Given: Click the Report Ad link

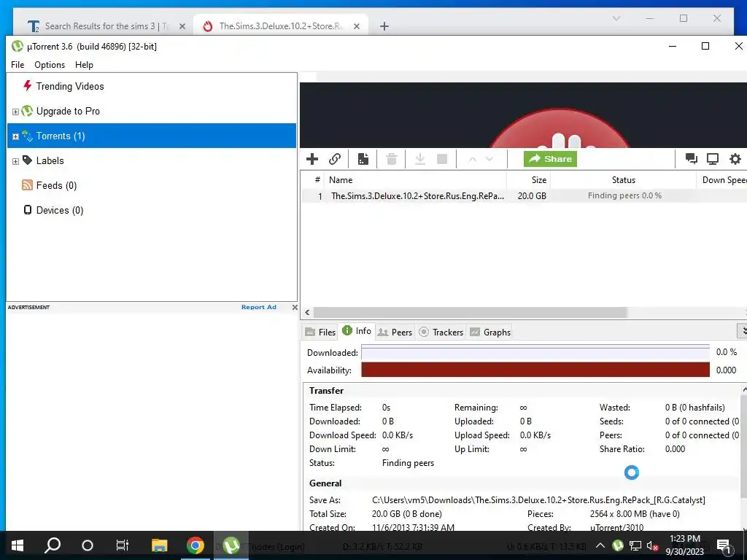Looking at the screenshot, I should (x=259, y=307).
